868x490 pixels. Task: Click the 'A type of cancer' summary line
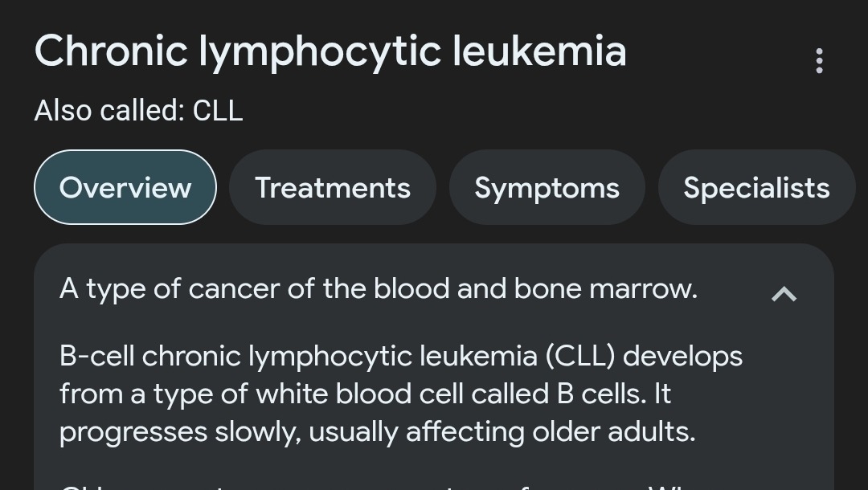(x=378, y=289)
